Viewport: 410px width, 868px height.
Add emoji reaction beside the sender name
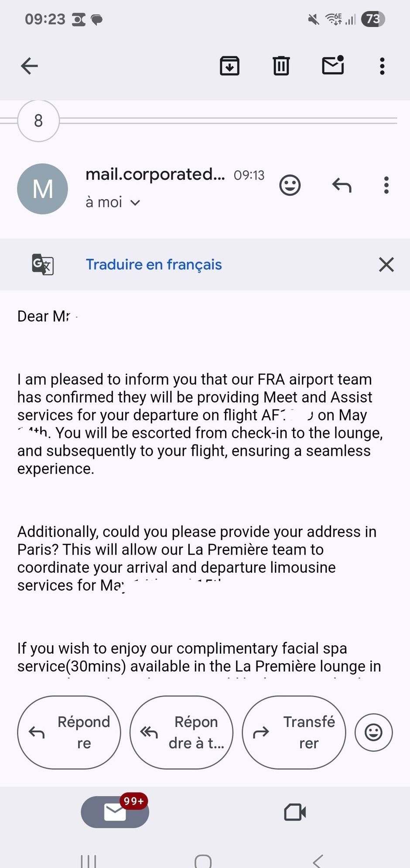tap(290, 185)
